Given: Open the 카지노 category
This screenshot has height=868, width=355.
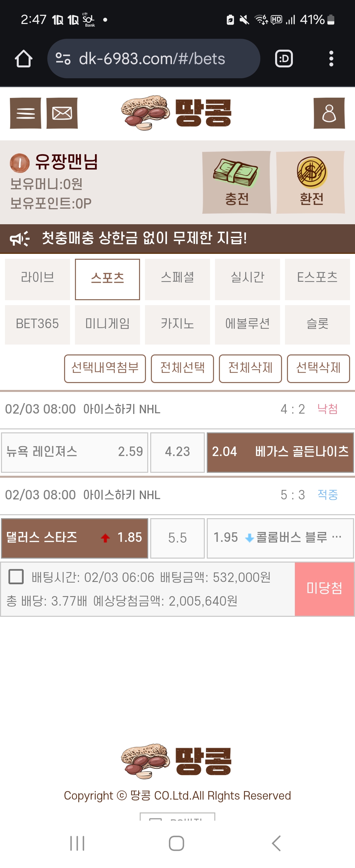Looking at the screenshot, I should coord(177,324).
